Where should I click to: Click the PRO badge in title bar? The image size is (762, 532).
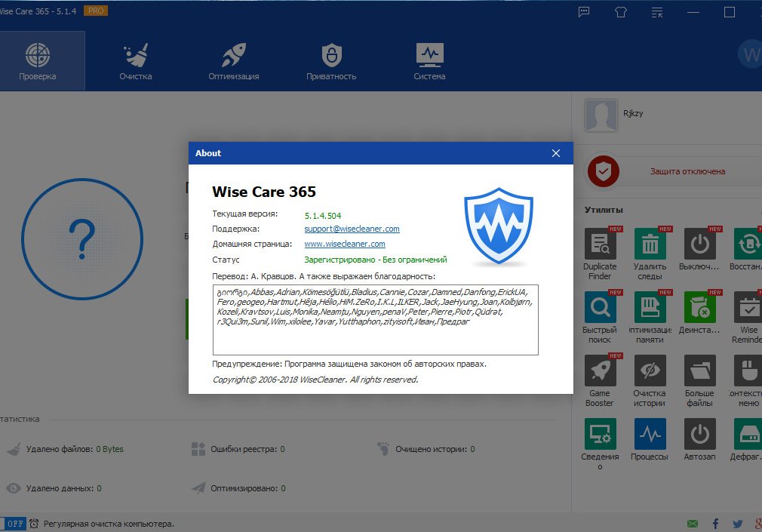[x=96, y=11]
